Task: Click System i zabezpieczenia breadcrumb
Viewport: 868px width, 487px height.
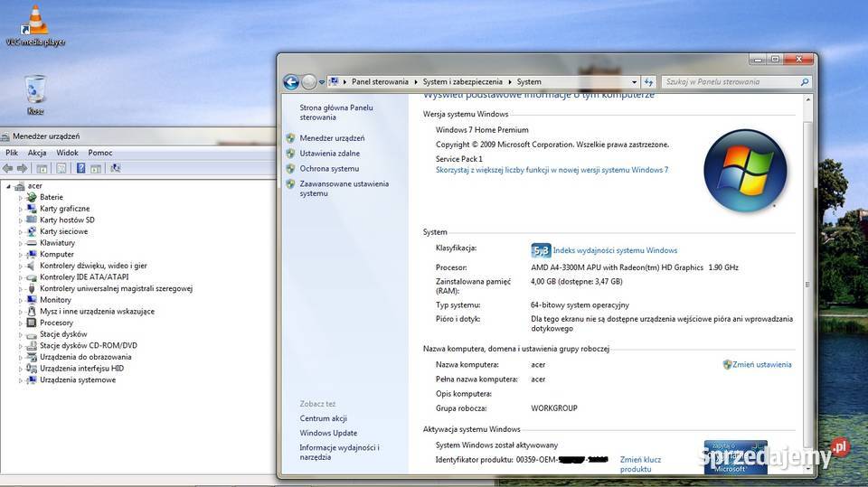Action: 462,82
